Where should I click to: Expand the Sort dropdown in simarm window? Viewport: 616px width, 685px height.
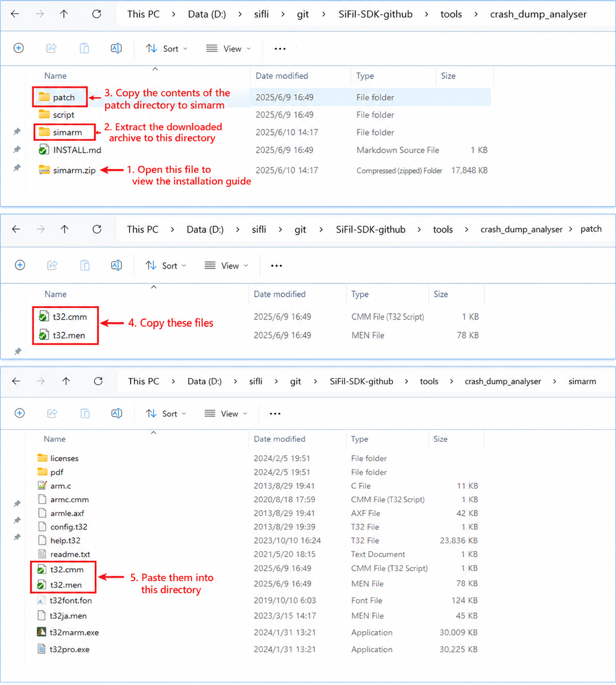166,413
